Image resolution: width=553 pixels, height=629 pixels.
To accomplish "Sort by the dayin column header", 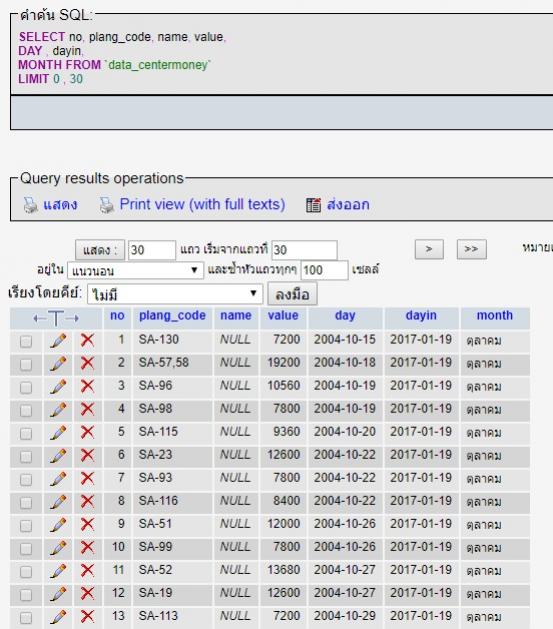I will pos(421,316).
